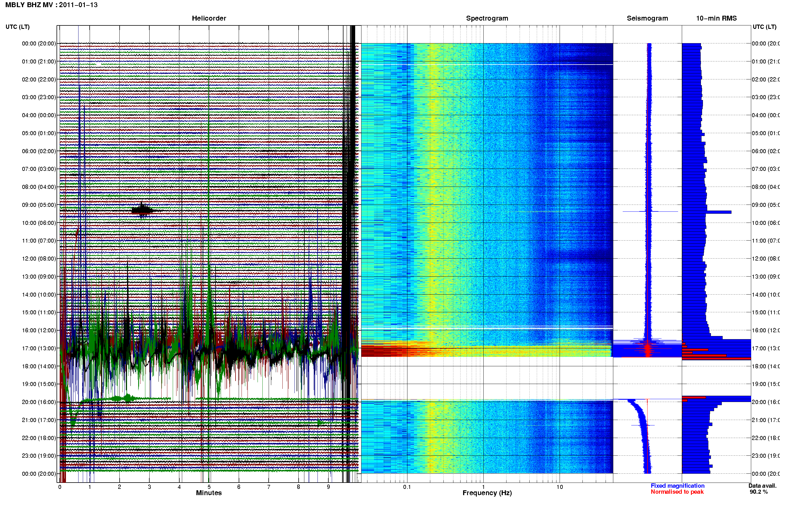Click the left axis label 11:00 (07:00)
Viewport: 812px width, 508px height.
[x=39, y=241]
